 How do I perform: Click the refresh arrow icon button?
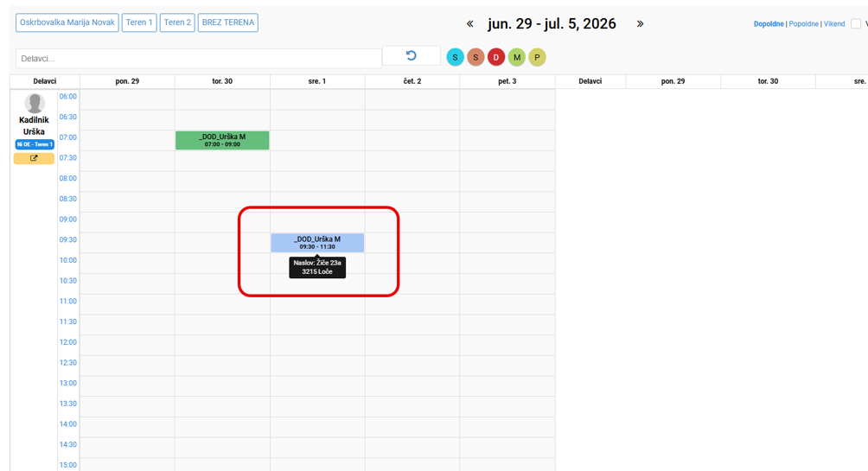point(411,56)
